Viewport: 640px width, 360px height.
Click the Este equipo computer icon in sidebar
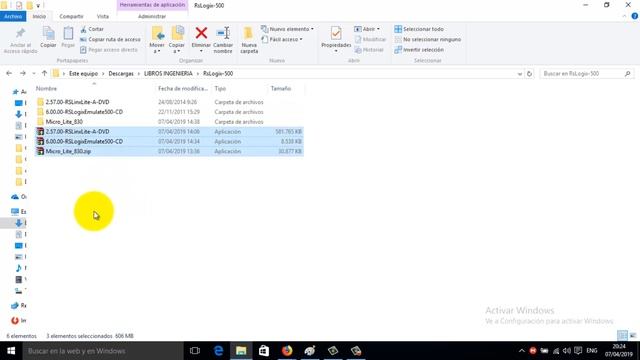(15, 211)
